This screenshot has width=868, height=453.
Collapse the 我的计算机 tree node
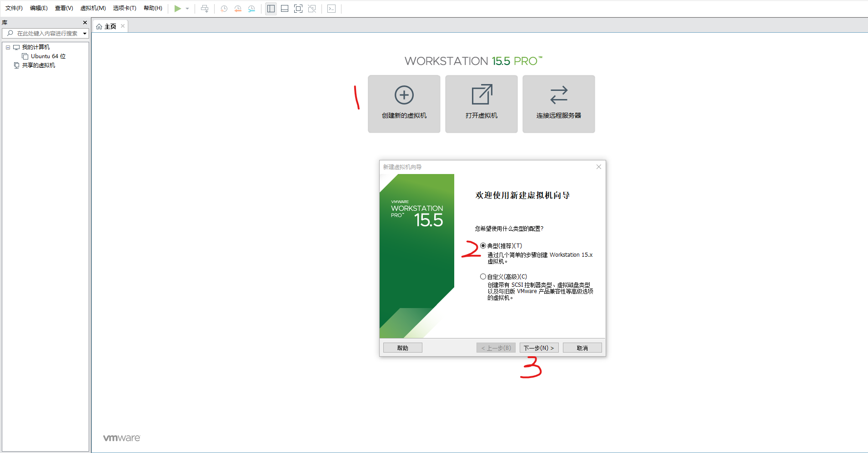point(8,47)
